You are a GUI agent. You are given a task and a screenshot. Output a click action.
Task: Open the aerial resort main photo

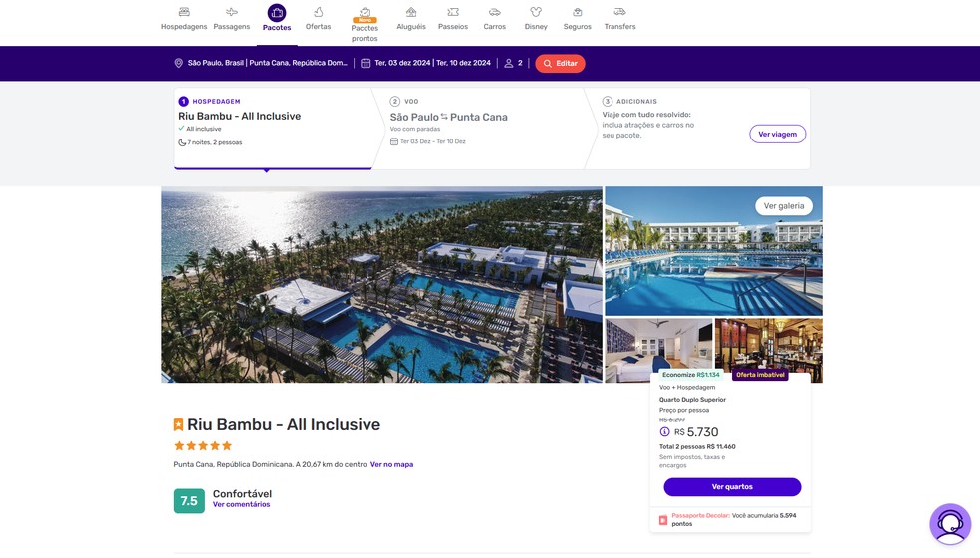pos(381,284)
